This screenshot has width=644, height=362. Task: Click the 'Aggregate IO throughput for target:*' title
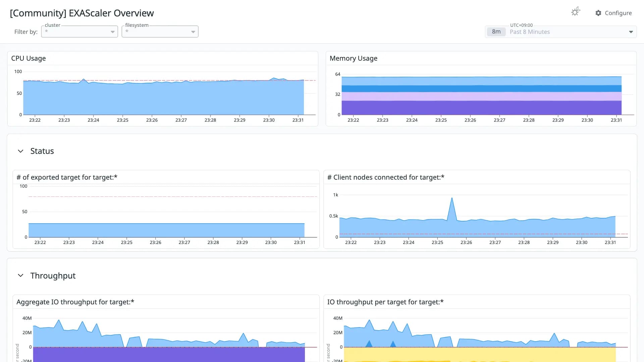point(75,302)
